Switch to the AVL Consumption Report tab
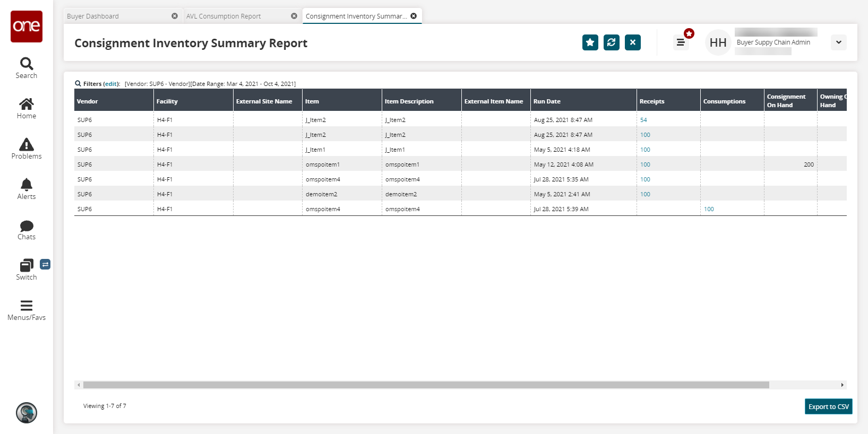This screenshot has width=868, height=434. (x=224, y=16)
